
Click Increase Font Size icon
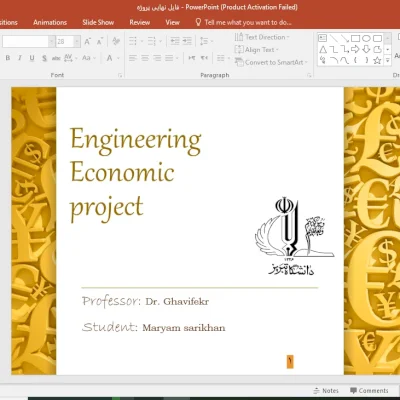(87, 41)
